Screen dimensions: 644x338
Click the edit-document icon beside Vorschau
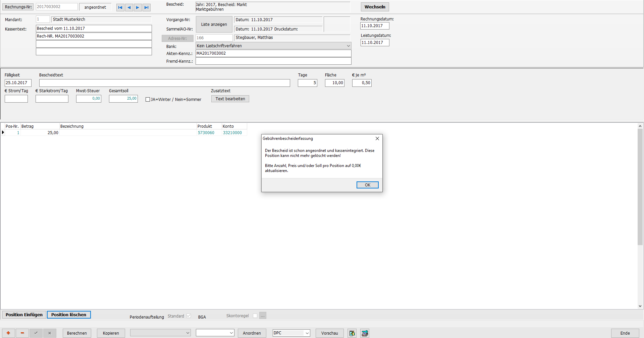point(352,333)
